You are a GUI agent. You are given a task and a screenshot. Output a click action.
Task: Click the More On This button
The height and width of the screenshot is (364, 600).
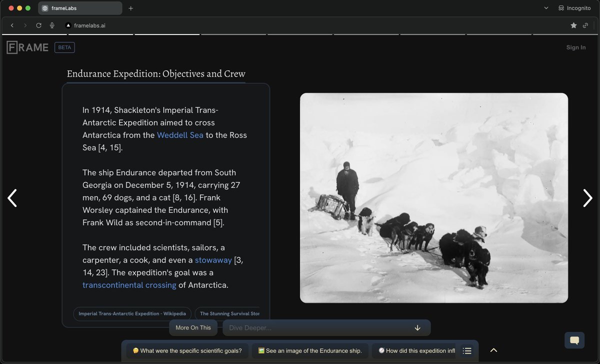(x=193, y=327)
